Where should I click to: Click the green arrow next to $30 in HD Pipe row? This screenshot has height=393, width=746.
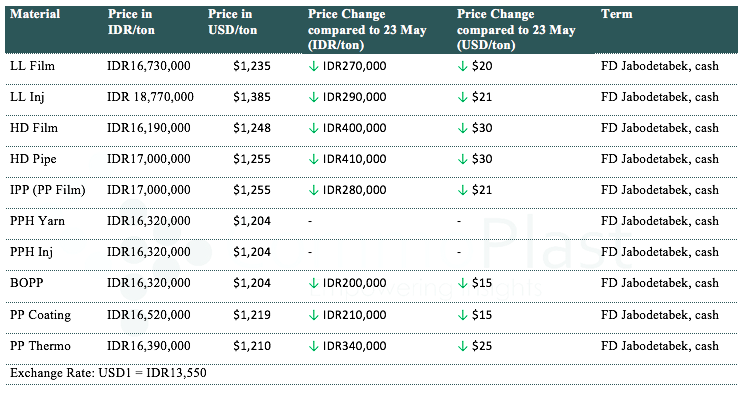pos(462,159)
